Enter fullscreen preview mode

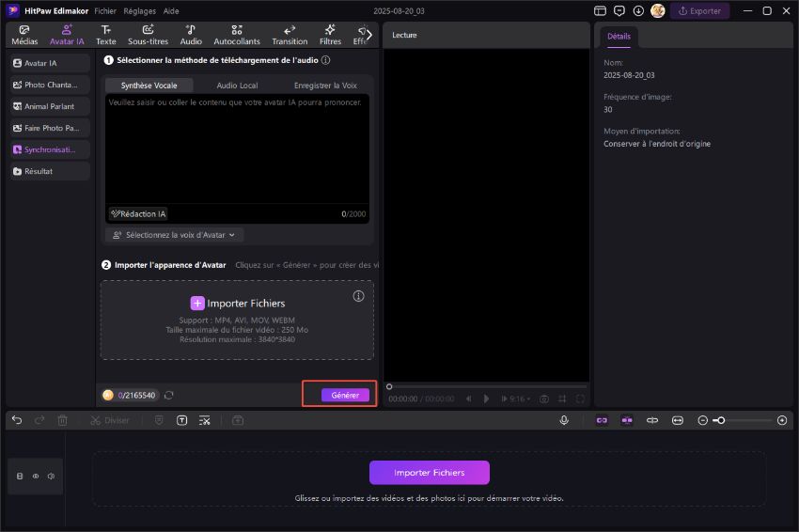coord(580,399)
